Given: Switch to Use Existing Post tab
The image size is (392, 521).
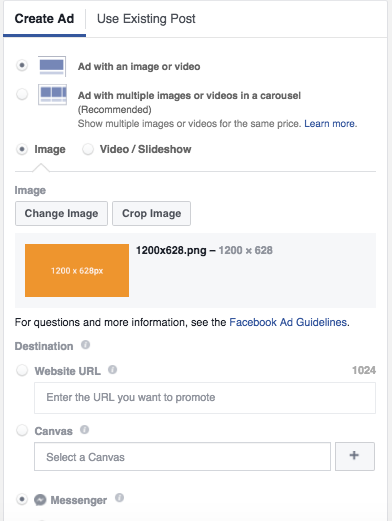Looking at the screenshot, I should tap(146, 19).
